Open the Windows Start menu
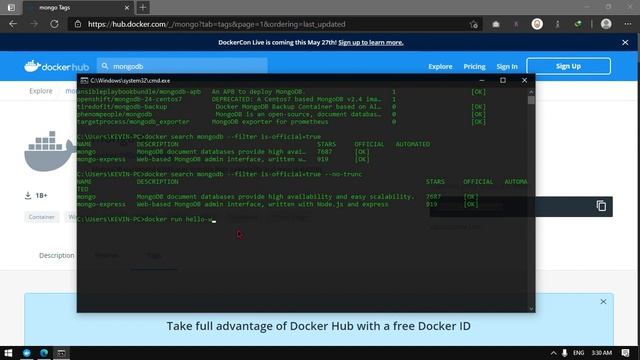 [8, 353]
